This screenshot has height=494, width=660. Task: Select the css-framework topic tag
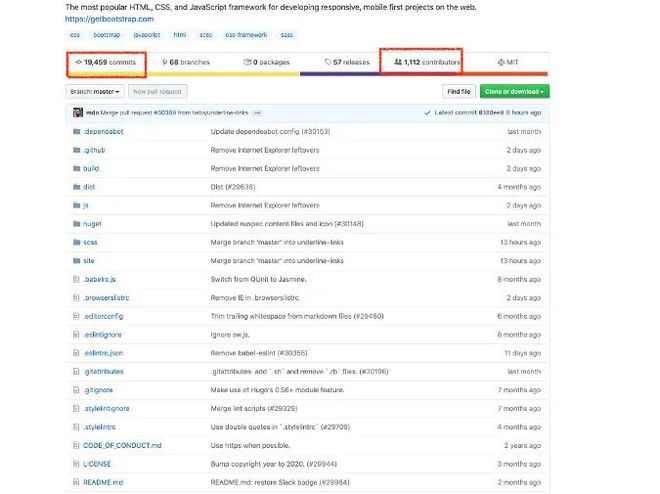[245, 35]
